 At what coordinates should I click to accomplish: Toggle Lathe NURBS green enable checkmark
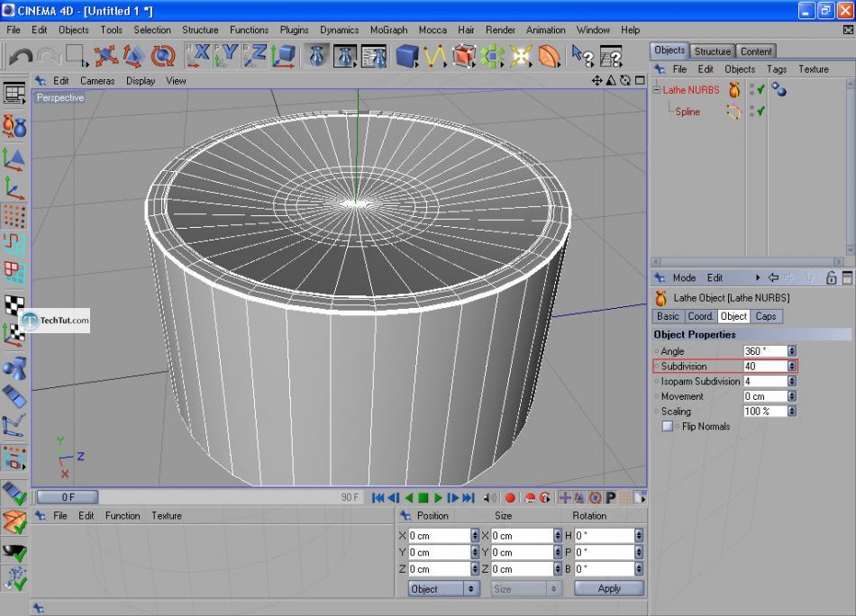tap(760, 89)
